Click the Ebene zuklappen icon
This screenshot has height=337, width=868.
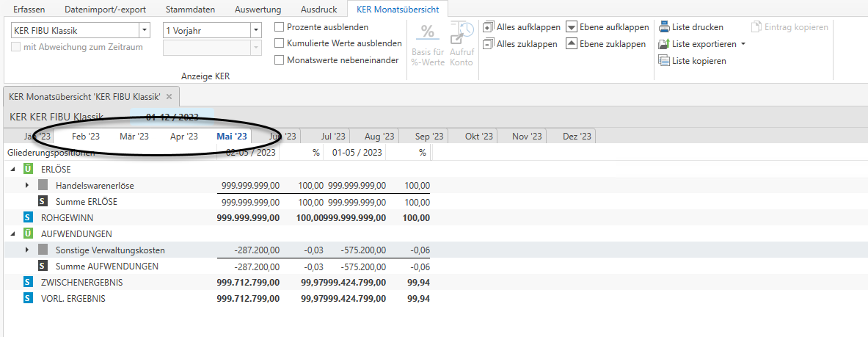(572, 44)
